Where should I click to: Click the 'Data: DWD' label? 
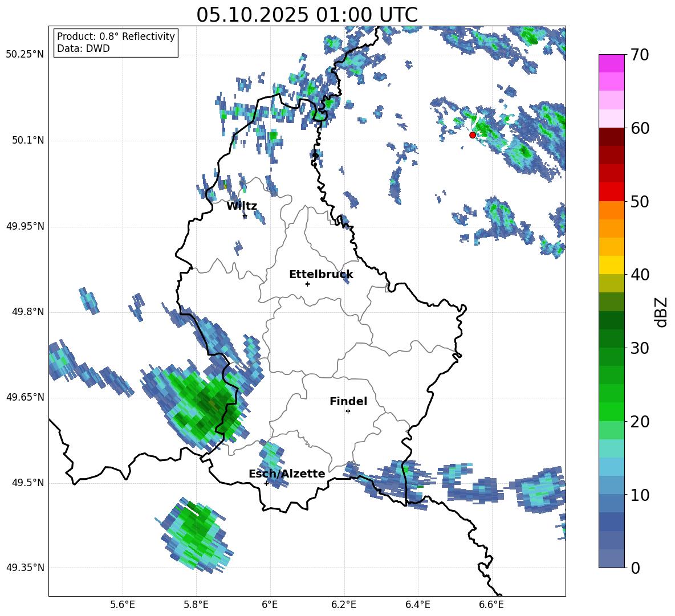[83, 48]
